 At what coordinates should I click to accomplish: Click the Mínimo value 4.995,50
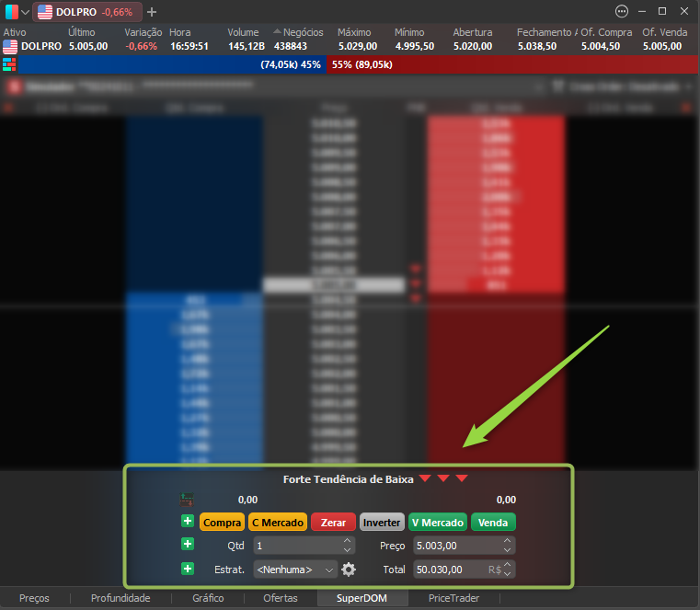tap(414, 46)
